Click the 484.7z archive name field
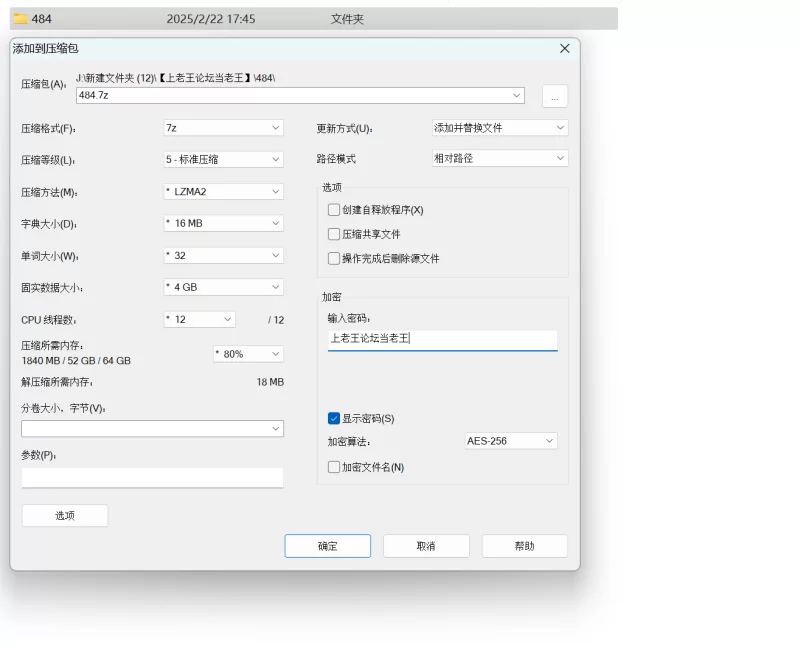800x650 pixels. point(300,95)
